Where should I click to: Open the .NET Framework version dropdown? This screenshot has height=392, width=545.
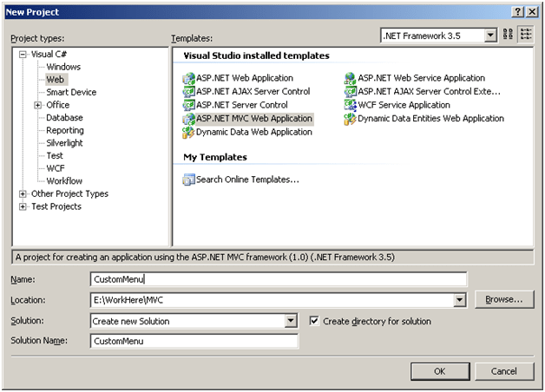point(490,36)
